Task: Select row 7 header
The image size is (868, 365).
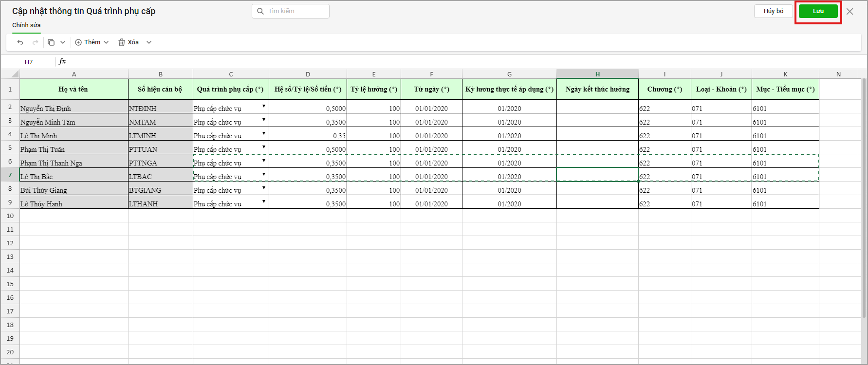Action: (10, 175)
